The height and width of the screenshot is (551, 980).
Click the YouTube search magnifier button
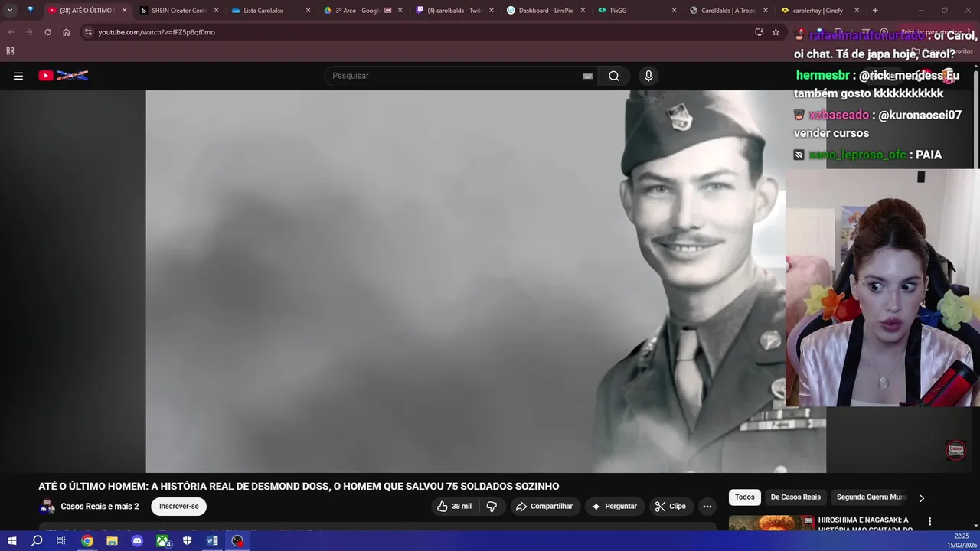coord(614,76)
